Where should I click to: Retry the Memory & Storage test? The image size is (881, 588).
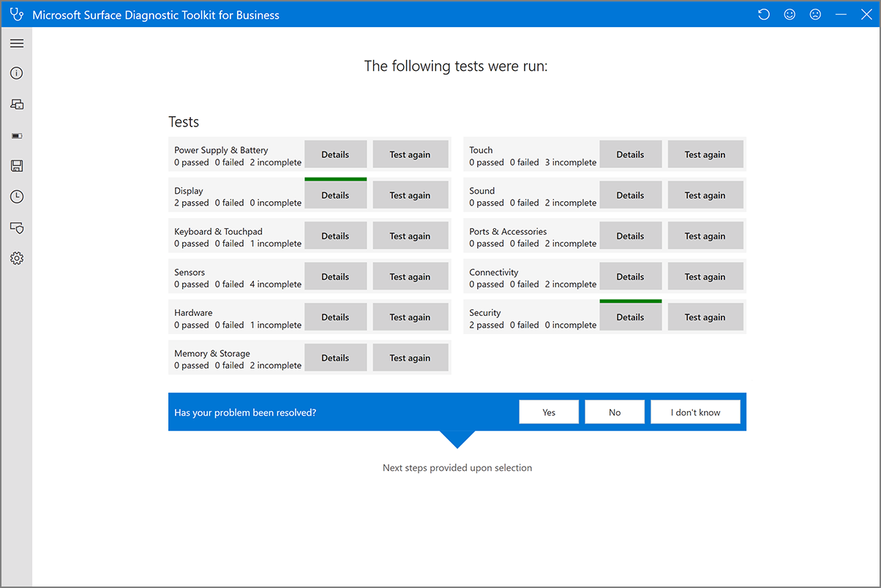click(x=410, y=357)
